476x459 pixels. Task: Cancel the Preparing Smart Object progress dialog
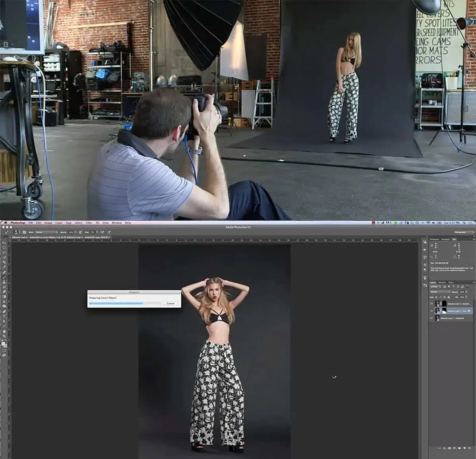tap(170, 303)
